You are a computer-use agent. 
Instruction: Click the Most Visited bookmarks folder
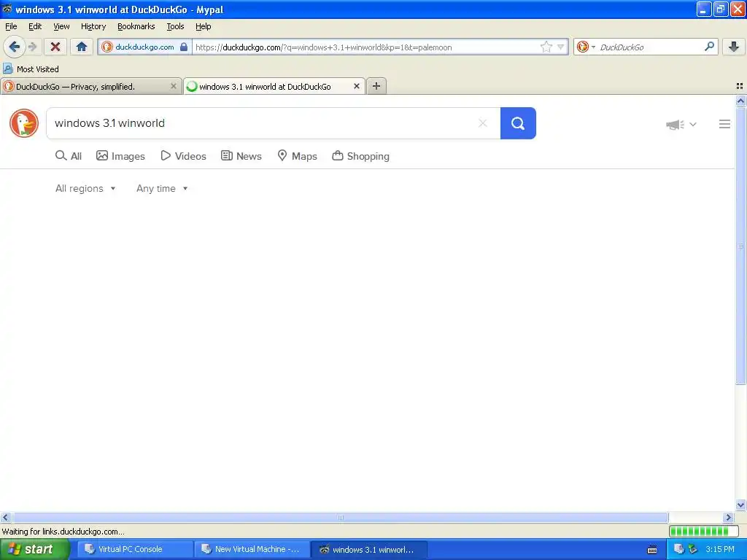click(x=31, y=69)
